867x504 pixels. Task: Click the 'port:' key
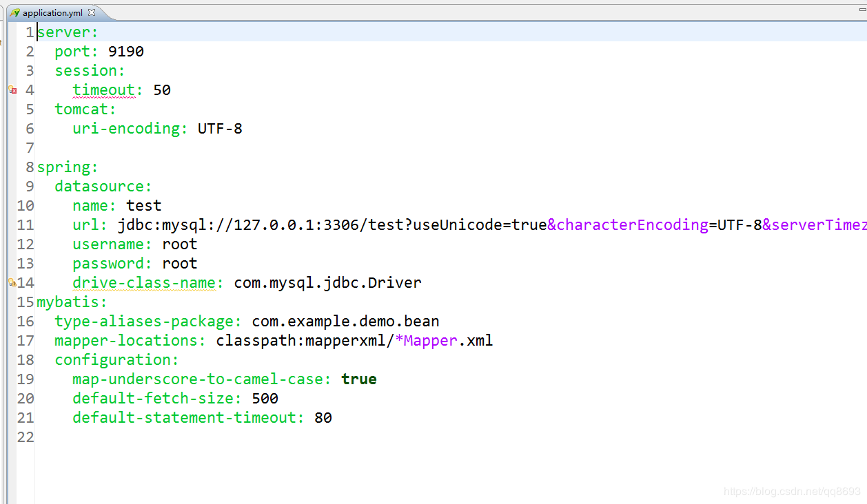pyautogui.click(x=77, y=52)
